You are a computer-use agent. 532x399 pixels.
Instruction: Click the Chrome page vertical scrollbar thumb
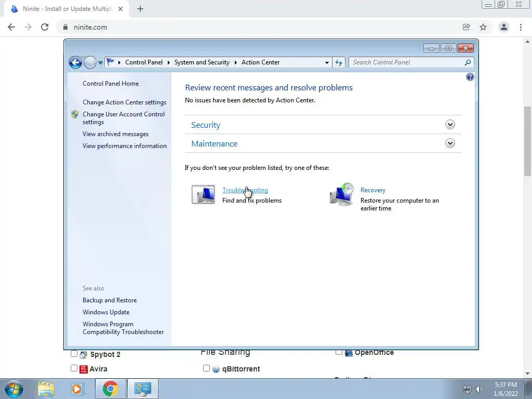click(528, 141)
